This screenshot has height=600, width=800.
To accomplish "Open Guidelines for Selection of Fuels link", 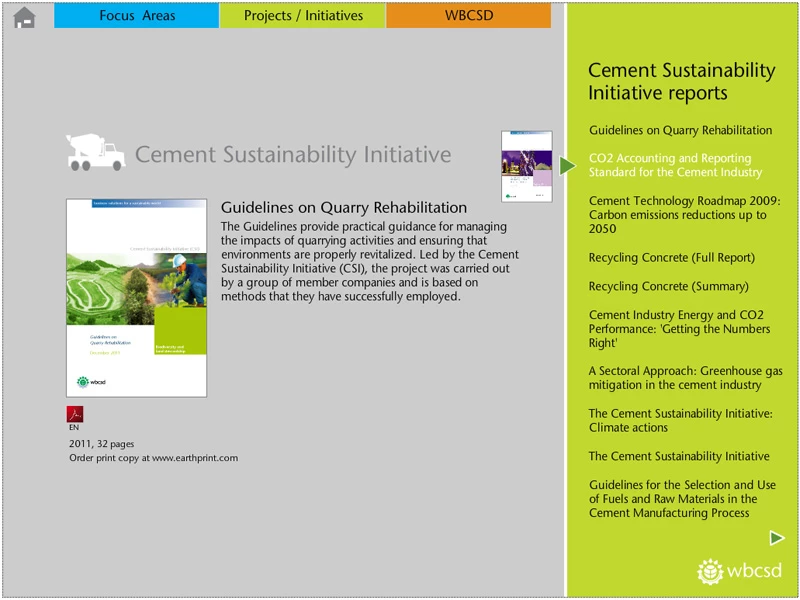I will click(682, 499).
